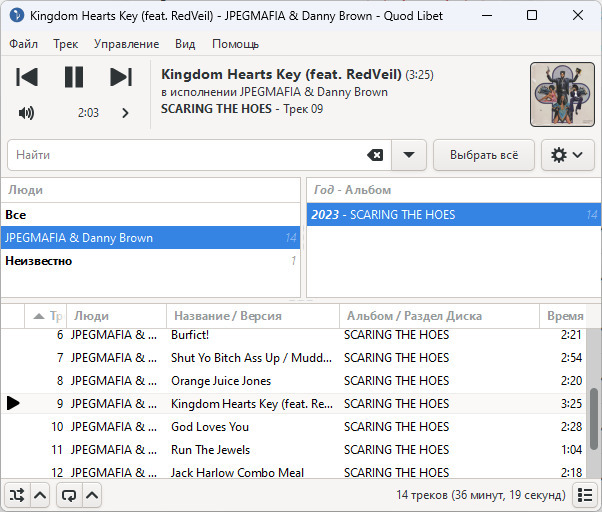Image resolution: width=602 pixels, height=512 pixels.
Task: Click the Quod Libet app icon in title bar
Action: 17,16
